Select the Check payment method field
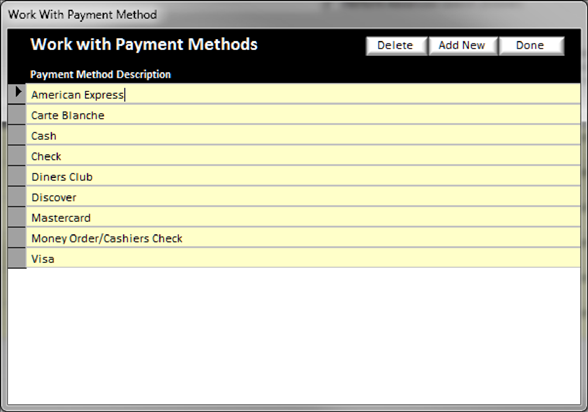Viewport: 588px width, 412px height. coord(303,156)
